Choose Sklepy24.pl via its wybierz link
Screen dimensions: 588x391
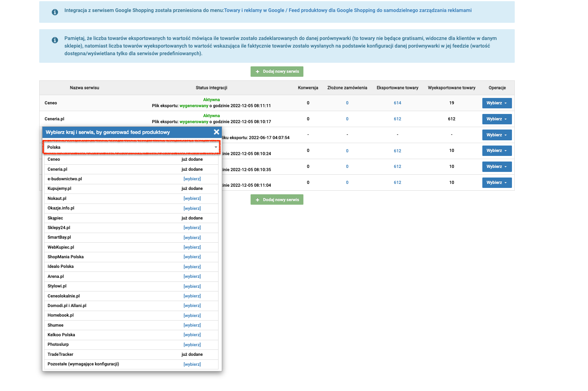point(192,227)
